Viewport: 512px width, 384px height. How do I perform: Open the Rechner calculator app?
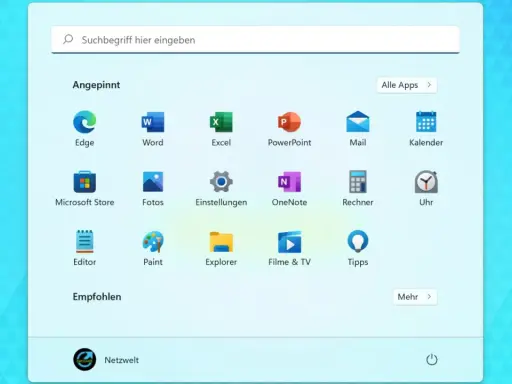click(x=358, y=188)
